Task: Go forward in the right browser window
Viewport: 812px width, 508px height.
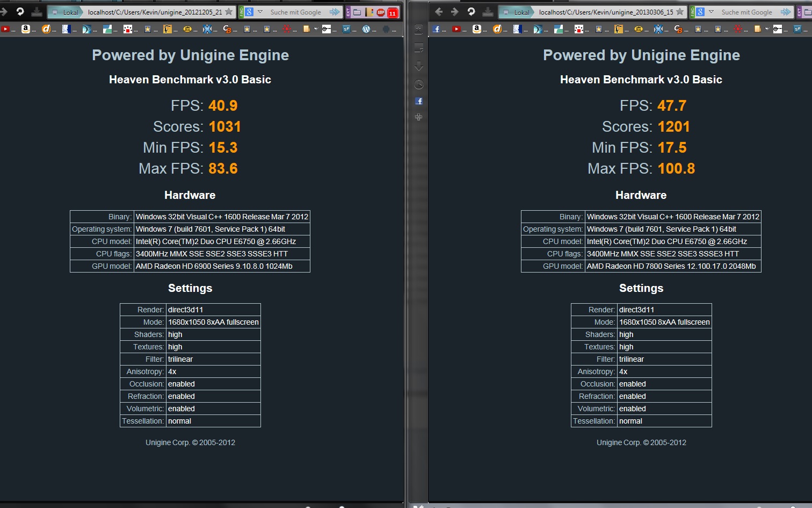Action: tap(455, 11)
